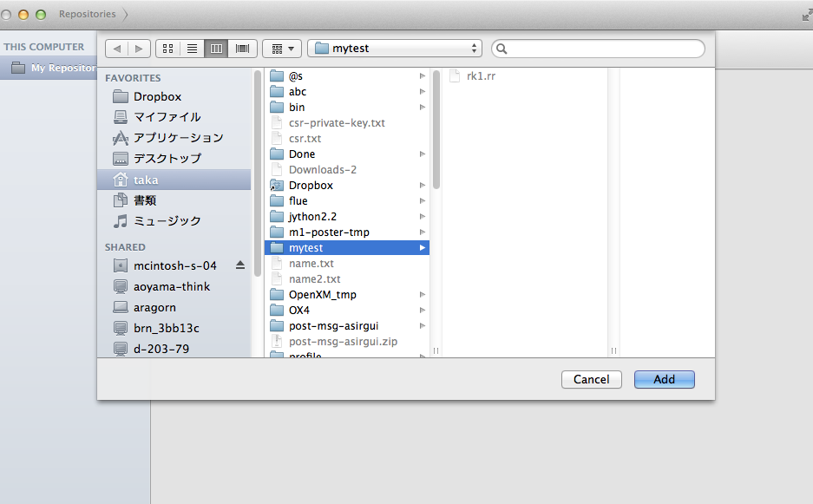Open the item arrangement dropdown
This screenshot has height=504, width=813.
tap(282, 49)
